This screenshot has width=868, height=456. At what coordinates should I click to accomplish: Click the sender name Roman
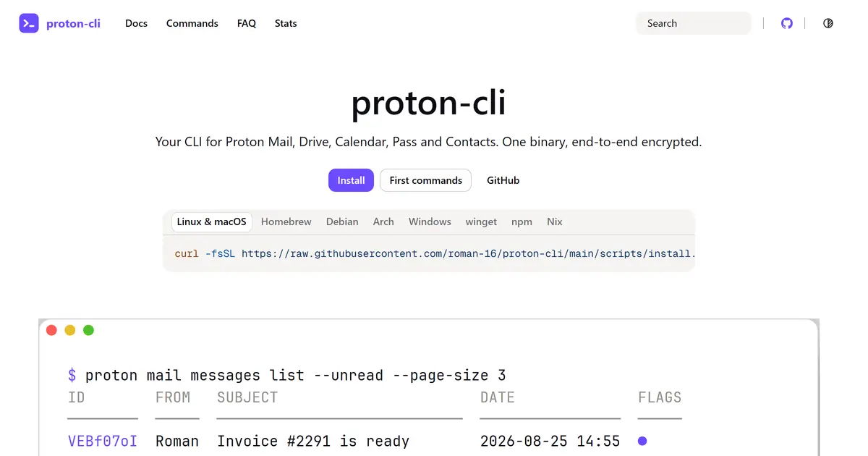[x=177, y=441]
